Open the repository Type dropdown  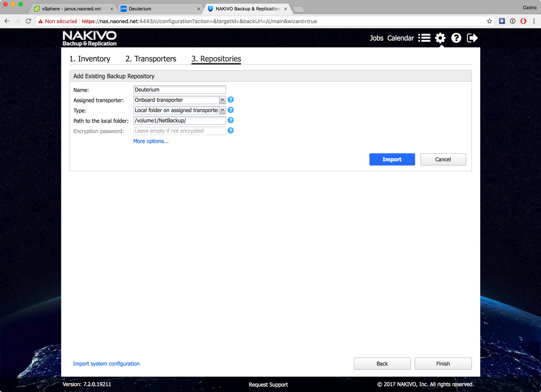click(x=222, y=110)
